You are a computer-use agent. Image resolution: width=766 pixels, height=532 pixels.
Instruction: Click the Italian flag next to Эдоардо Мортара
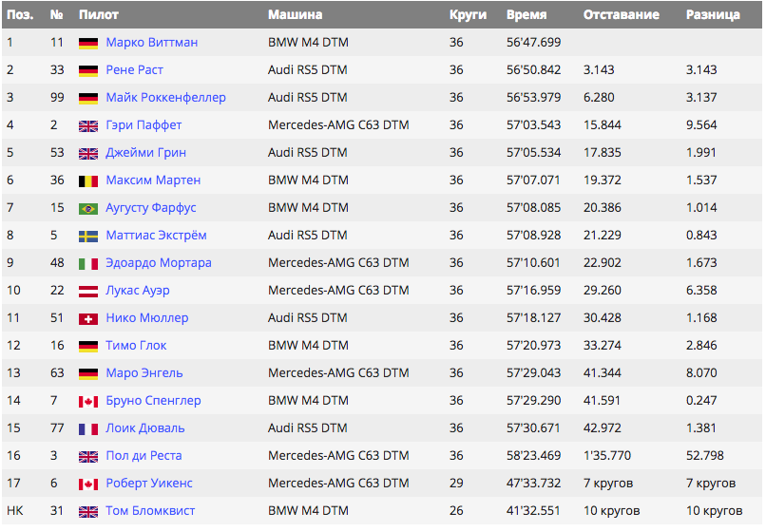88,263
